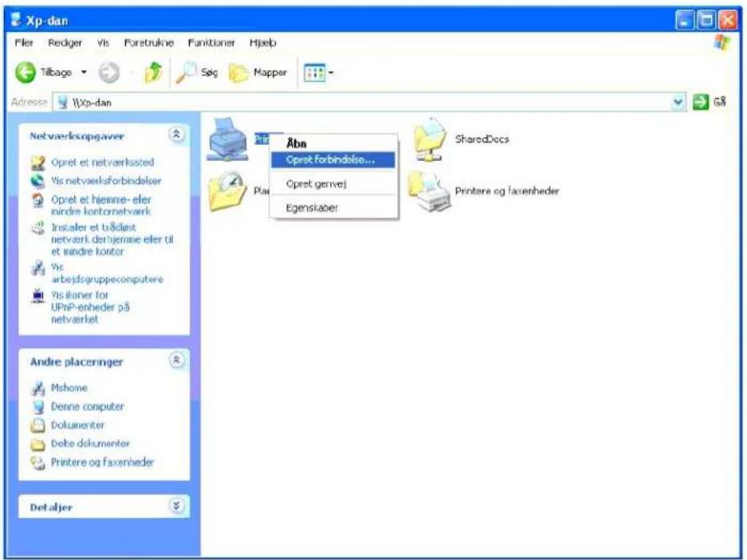
Task: Select the Printere og faxenheder label
Action: pyautogui.click(x=507, y=191)
